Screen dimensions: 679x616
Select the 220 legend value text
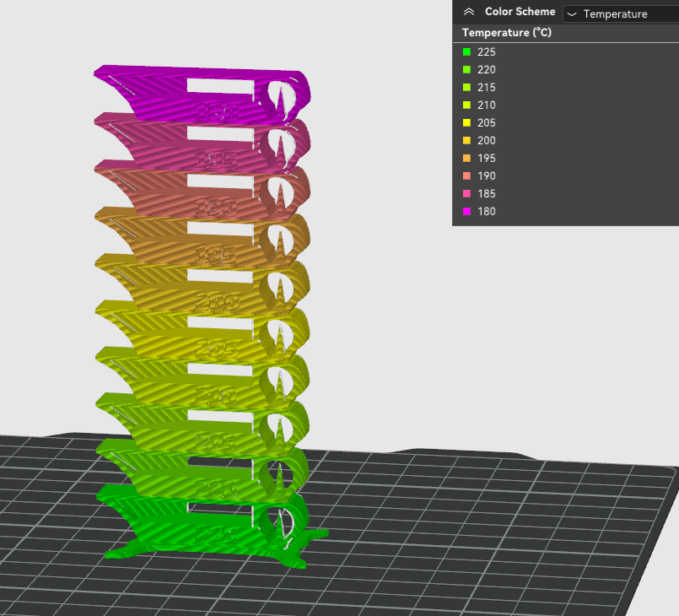click(x=487, y=70)
